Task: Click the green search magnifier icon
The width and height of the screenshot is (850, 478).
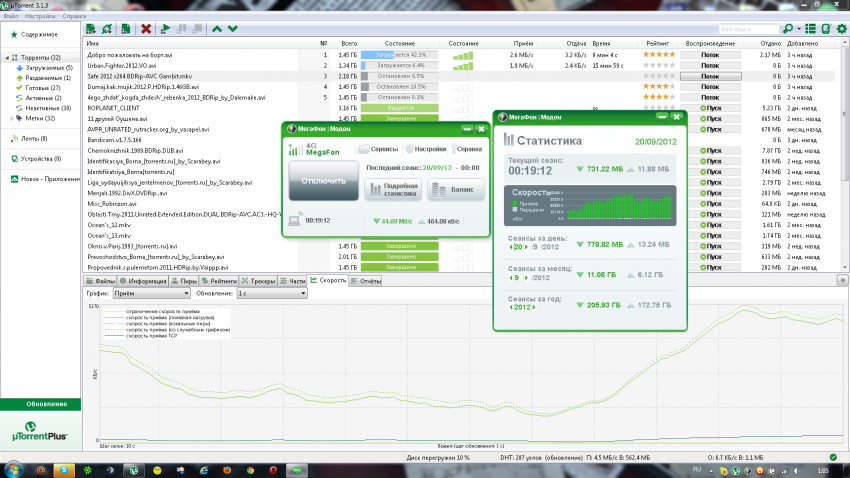Action: pyautogui.click(x=789, y=30)
